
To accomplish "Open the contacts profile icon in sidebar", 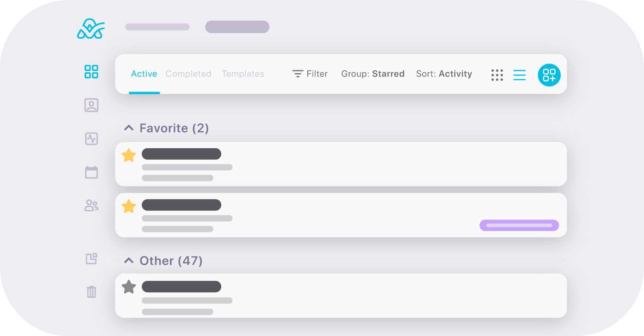I will tap(92, 105).
